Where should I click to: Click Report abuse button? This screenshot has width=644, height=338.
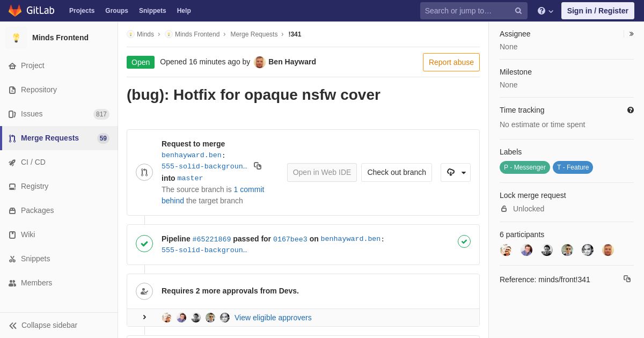pyautogui.click(x=451, y=62)
